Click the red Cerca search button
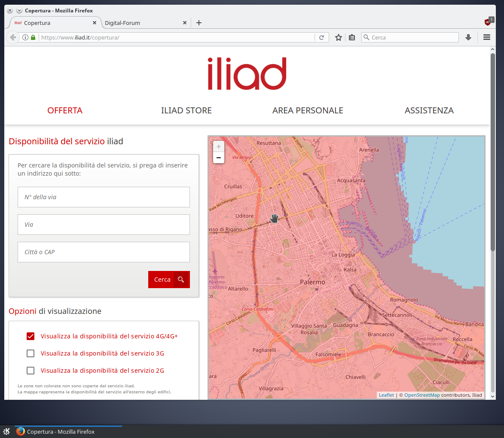This screenshot has width=504, height=438. [169, 280]
